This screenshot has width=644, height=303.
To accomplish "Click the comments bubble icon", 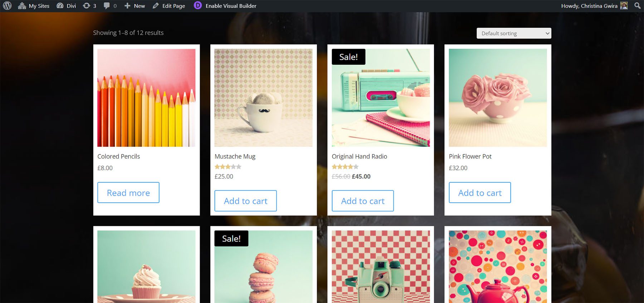I will click(x=107, y=5).
